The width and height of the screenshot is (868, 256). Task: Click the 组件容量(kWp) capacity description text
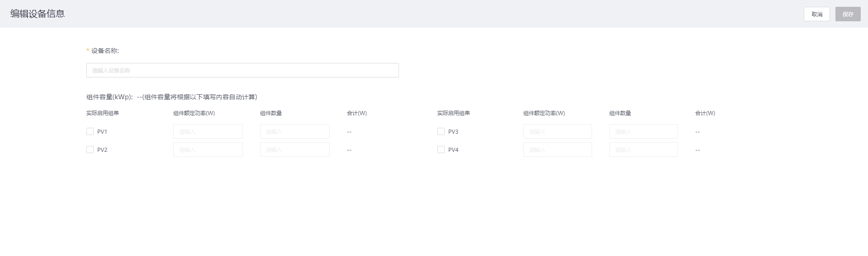point(171,97)
